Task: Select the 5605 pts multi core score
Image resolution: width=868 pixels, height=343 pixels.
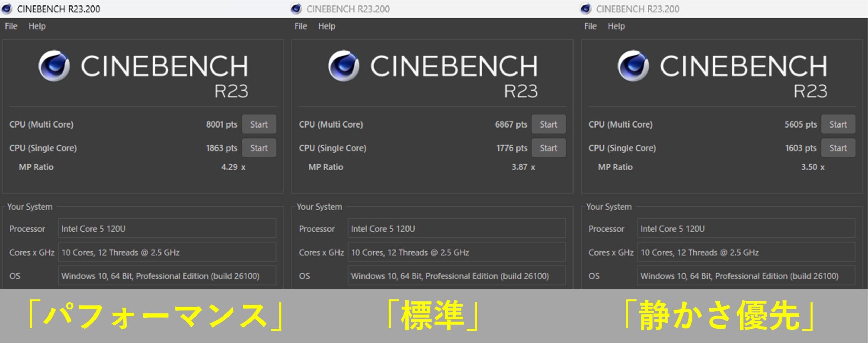Action: tap(801, 124)
